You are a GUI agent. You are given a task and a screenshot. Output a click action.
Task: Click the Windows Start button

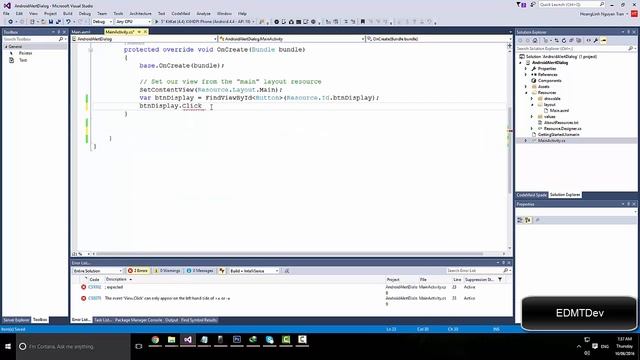coord(8,347)
